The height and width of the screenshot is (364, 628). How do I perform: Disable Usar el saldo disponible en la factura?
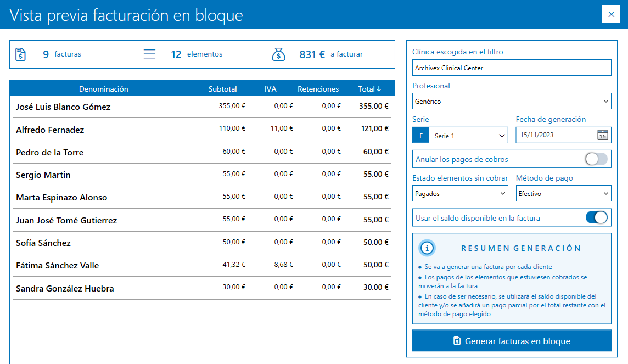(x=596, y=217)
